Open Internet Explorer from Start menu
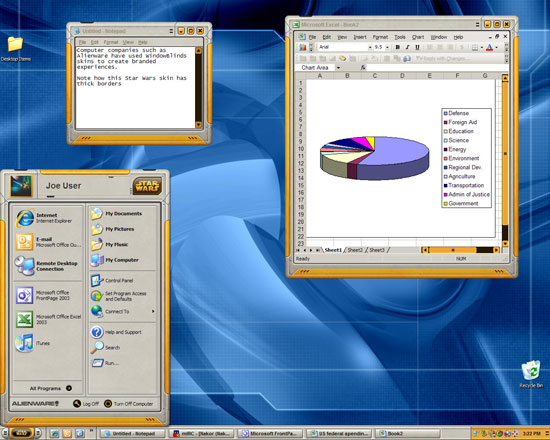Image resolution: width=550 pixels, height=440 pixels. tap(48, 218)
